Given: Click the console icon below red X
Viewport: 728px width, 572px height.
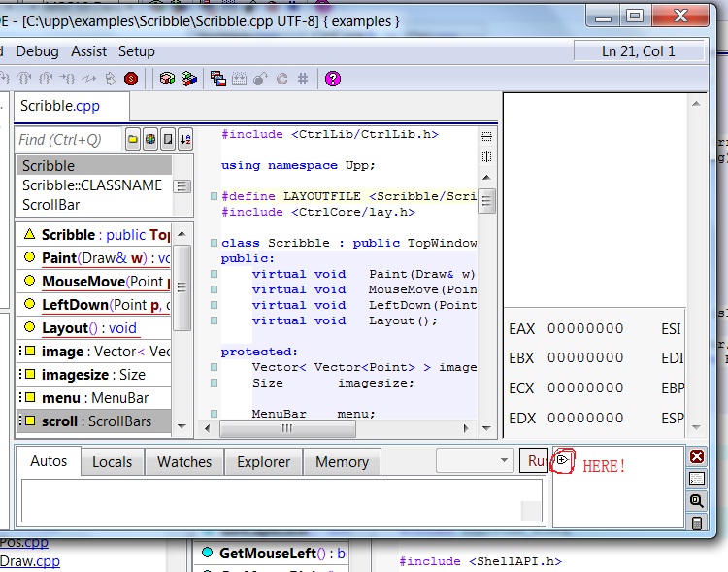Looking at the screenshot, I should coord(697,479).
